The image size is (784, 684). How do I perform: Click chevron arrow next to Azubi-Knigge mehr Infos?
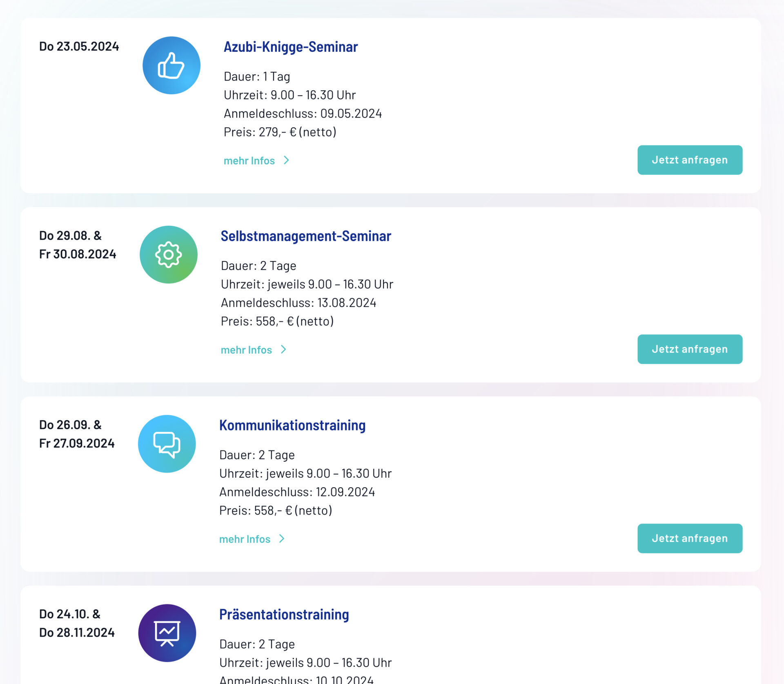click(286, 160)
